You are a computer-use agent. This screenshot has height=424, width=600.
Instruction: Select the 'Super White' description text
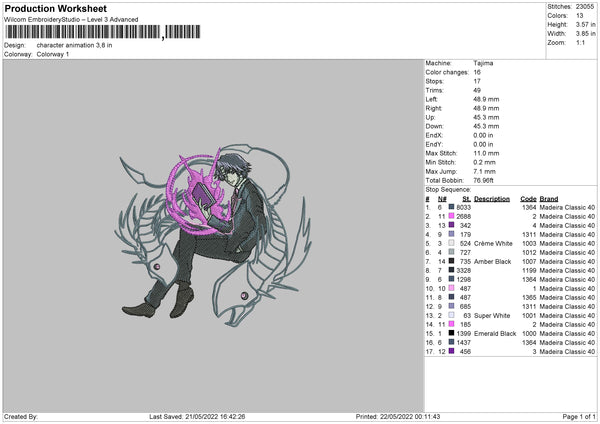click(x=492, y=315)
